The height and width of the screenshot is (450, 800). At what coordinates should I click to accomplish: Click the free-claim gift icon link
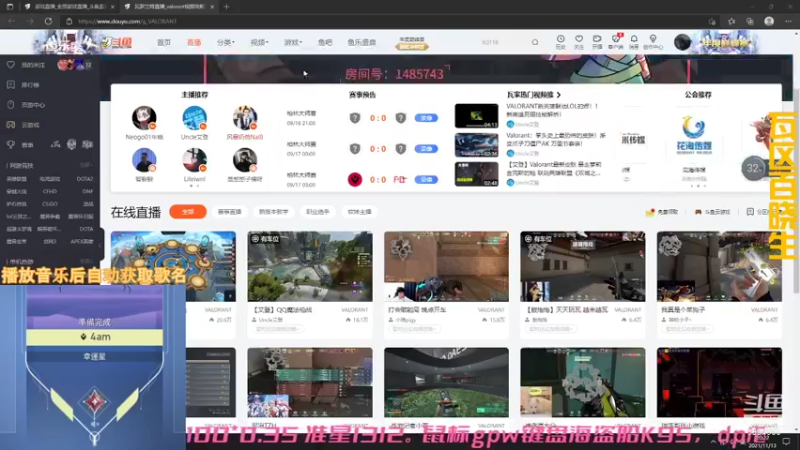662,212
